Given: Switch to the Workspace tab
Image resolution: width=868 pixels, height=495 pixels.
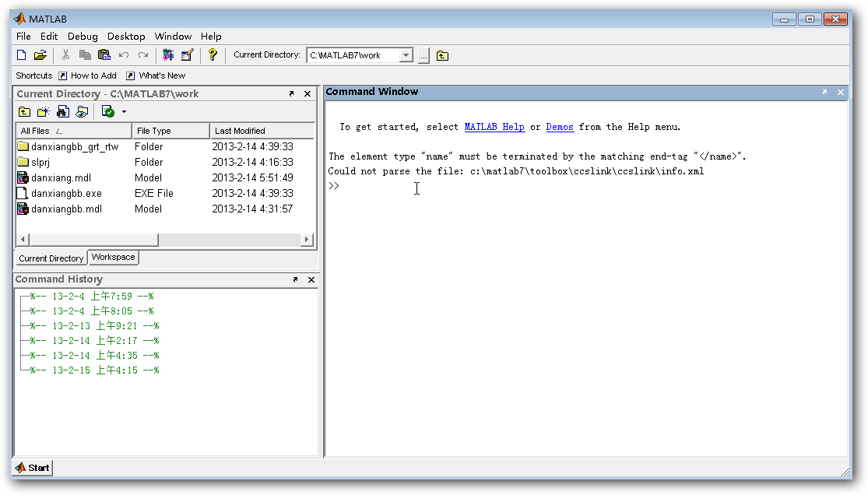Looking at the screenshot, I should (x=113, y=258).
